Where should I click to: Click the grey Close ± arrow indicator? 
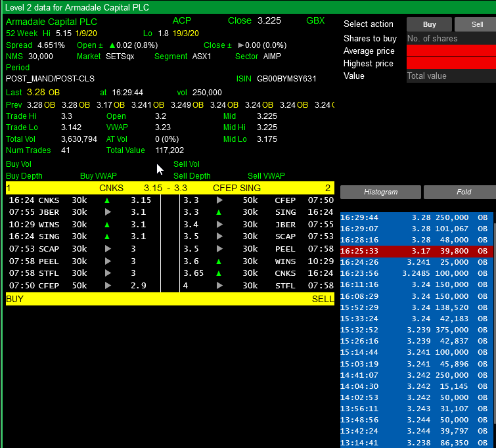point(240,45)
